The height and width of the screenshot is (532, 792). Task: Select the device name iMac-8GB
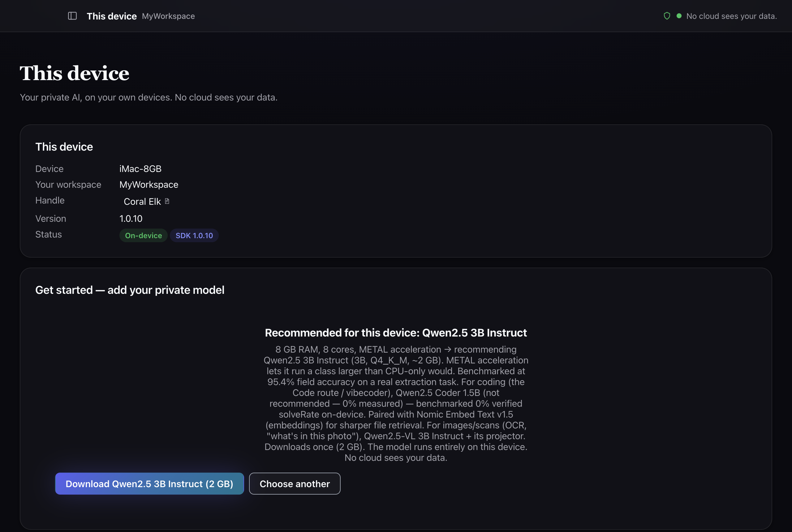(140, 169)
